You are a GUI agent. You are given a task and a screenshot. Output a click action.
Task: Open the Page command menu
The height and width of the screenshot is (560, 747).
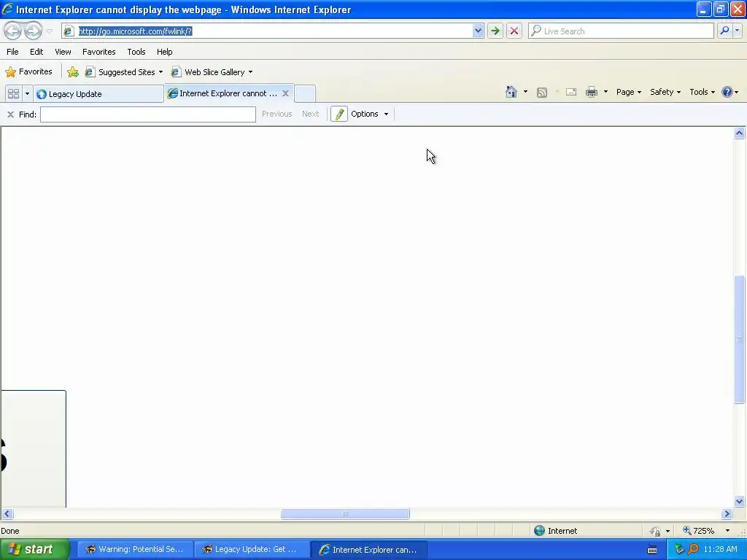point(628,92)
